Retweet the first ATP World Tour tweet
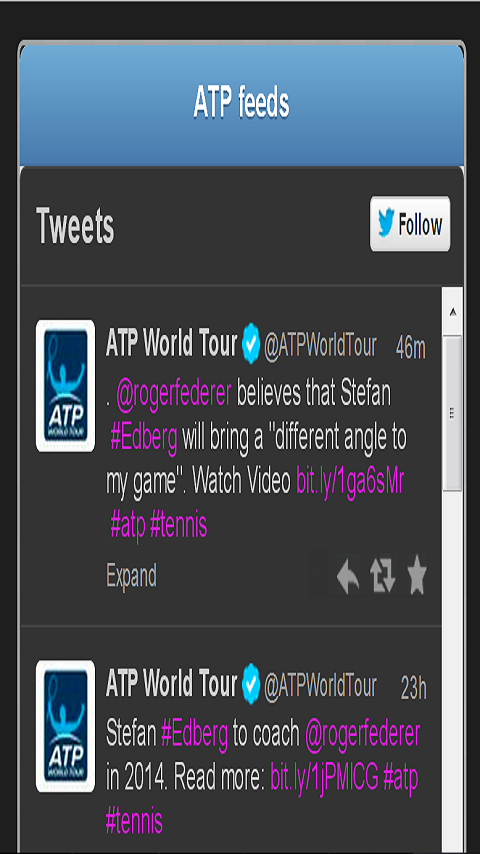Screen dimensions: 480x854 (x=383, y=577)
